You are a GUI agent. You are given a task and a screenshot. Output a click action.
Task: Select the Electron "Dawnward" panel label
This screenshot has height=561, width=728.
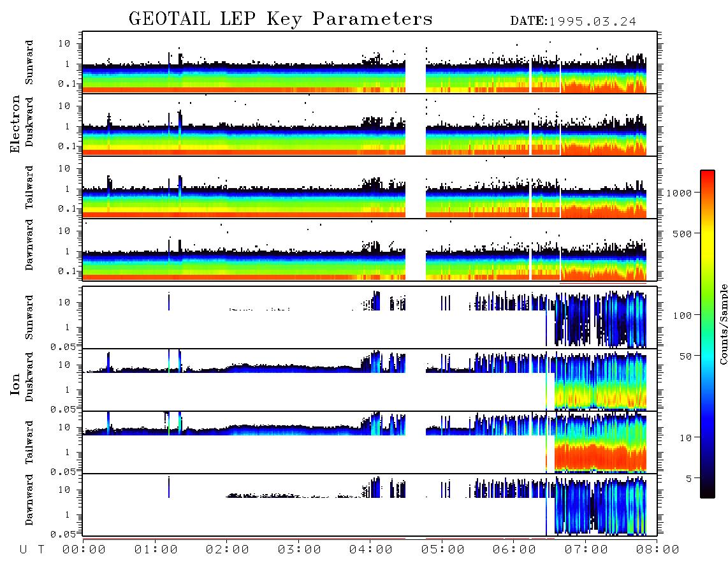click(x=29, y=245)
